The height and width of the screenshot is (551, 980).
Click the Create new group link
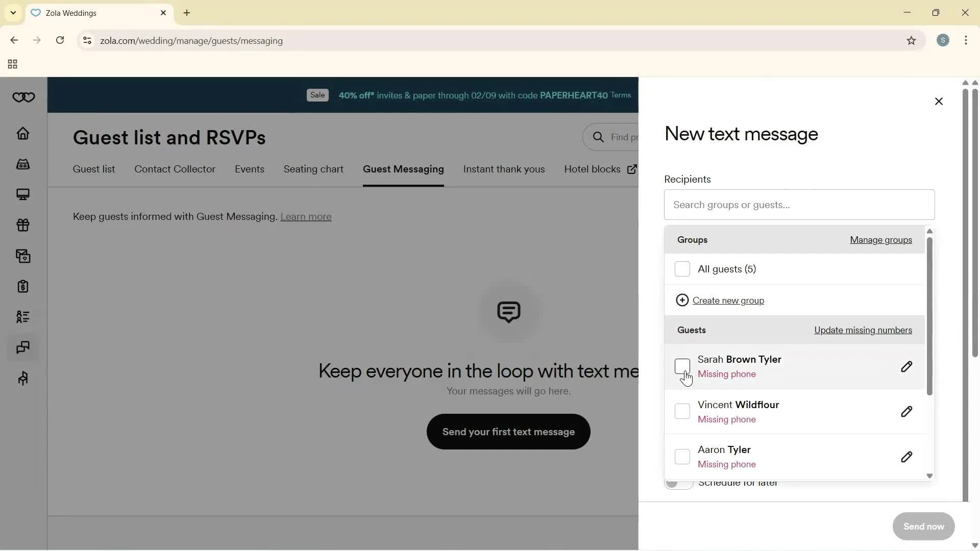[728, 300]
